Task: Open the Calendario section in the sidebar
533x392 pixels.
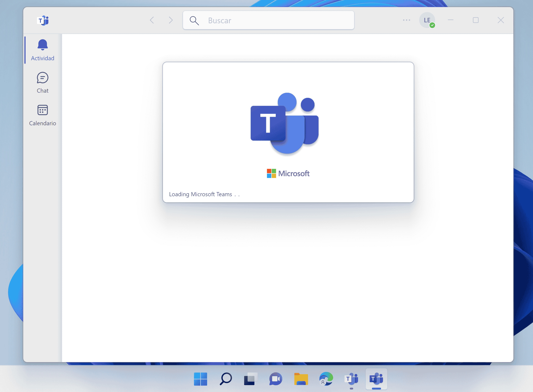Action: [x=43, y=115]
